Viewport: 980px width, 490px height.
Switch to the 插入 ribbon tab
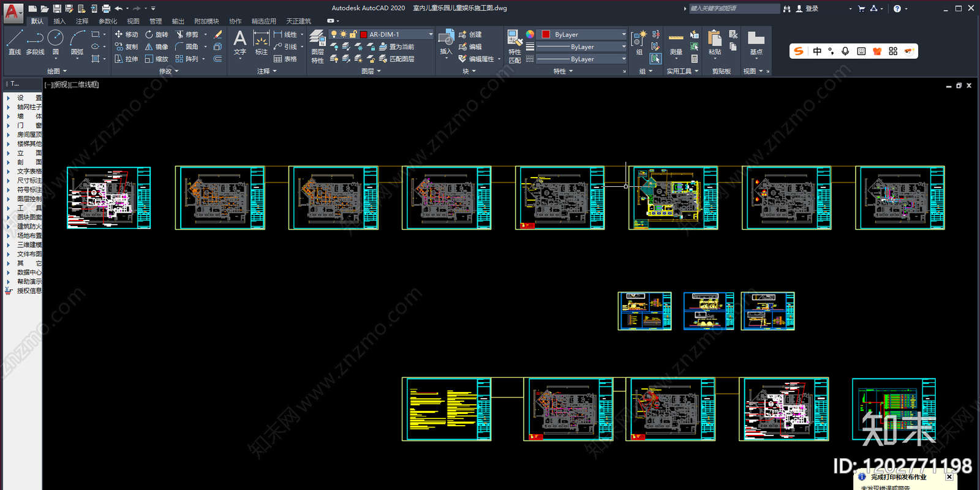point(59,21)
